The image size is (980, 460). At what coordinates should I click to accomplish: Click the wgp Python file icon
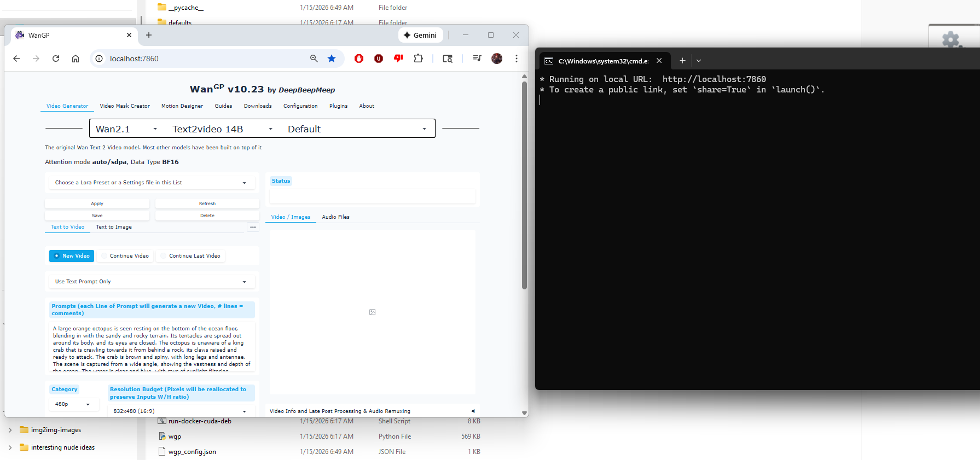point(162,436)
